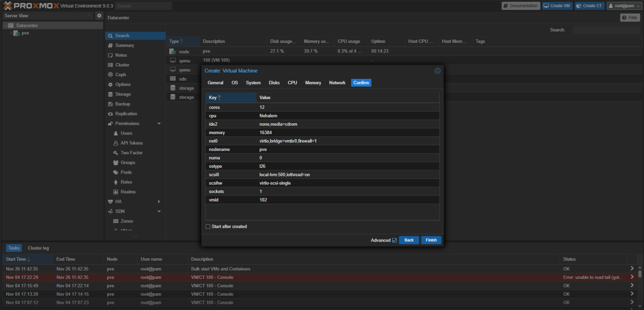Viewport: 644px width, 310px height.
Task: Click the API Tokens icon
Action: tap(116, 143)
